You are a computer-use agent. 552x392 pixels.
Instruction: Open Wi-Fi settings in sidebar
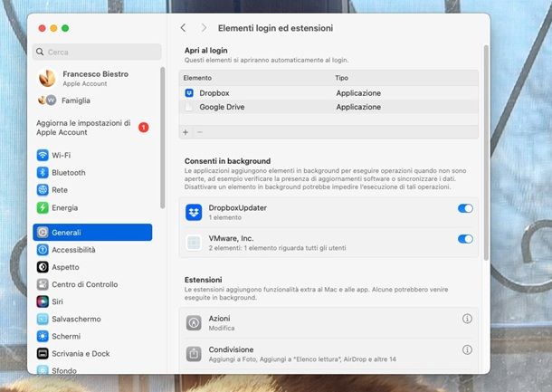(x=62, y=155)
